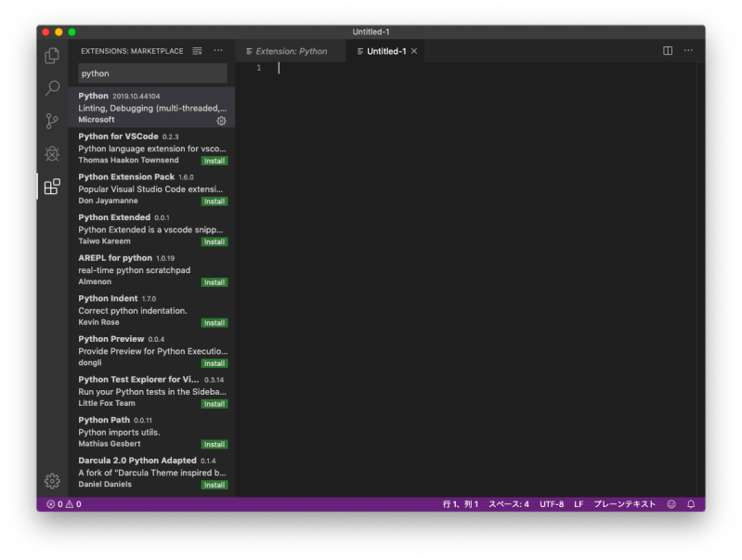This screenshot has width=742, height=560.
Task: Change indentation via スペース: 4
Action: (509, 504)
